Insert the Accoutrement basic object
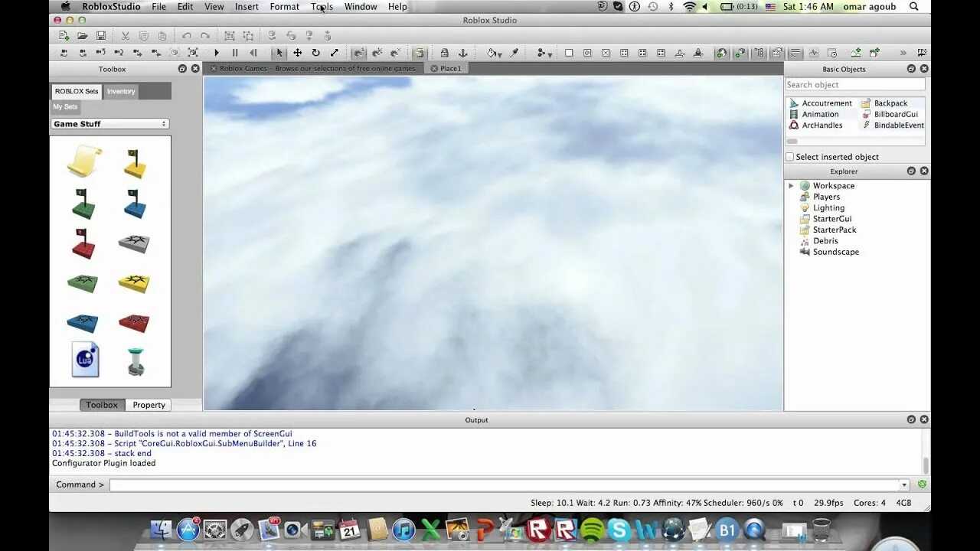Screen dimensions: 980x551 tap(820, 103)
